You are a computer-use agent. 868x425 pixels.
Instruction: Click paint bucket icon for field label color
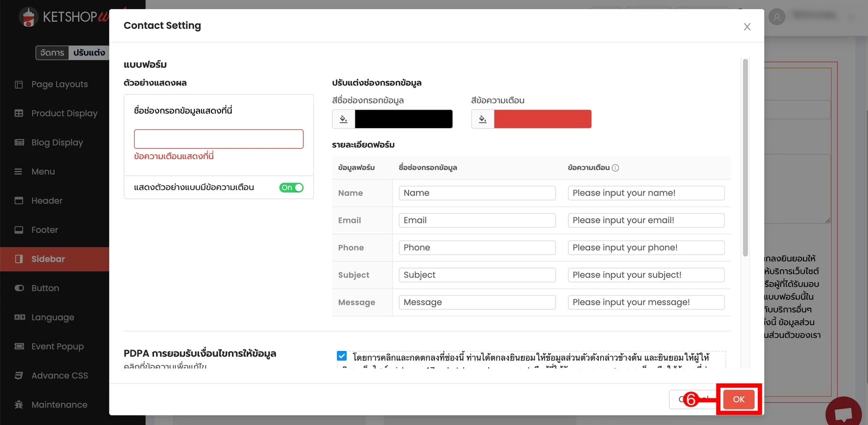344,119
